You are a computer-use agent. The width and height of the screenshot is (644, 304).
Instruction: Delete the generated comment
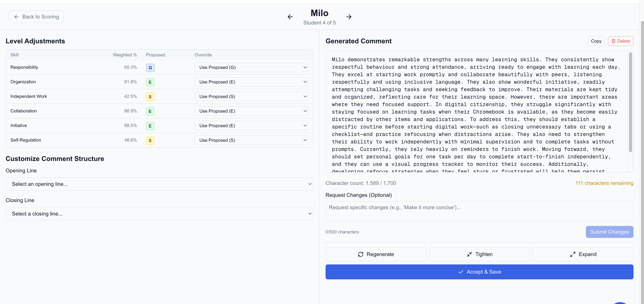point(620,41)
